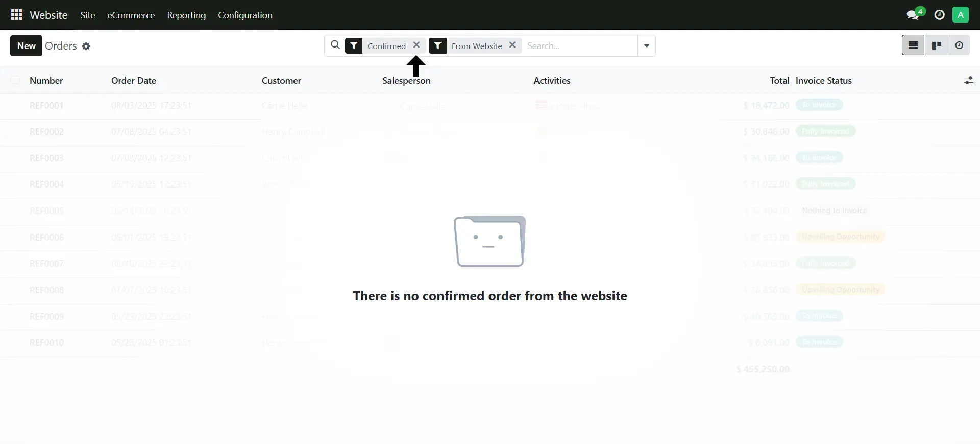
Task: Open the apps grid home menu
Action: 16,15
